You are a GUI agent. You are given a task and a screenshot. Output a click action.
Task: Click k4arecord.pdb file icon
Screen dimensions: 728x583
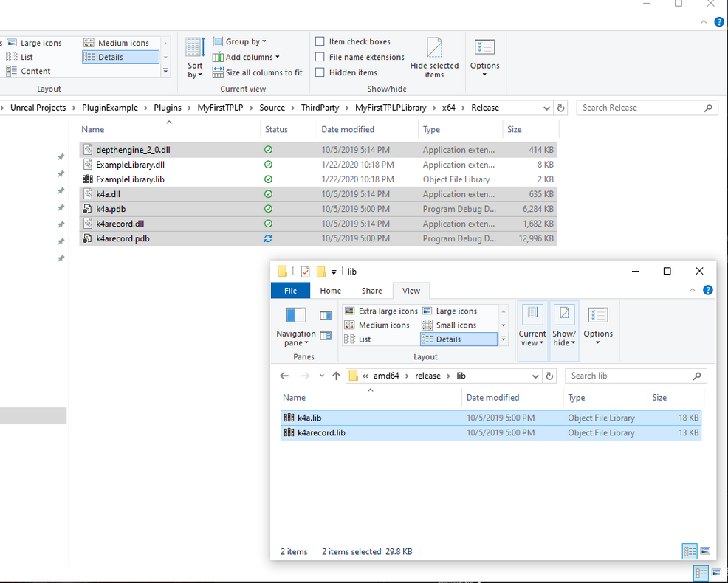(88, 238)
